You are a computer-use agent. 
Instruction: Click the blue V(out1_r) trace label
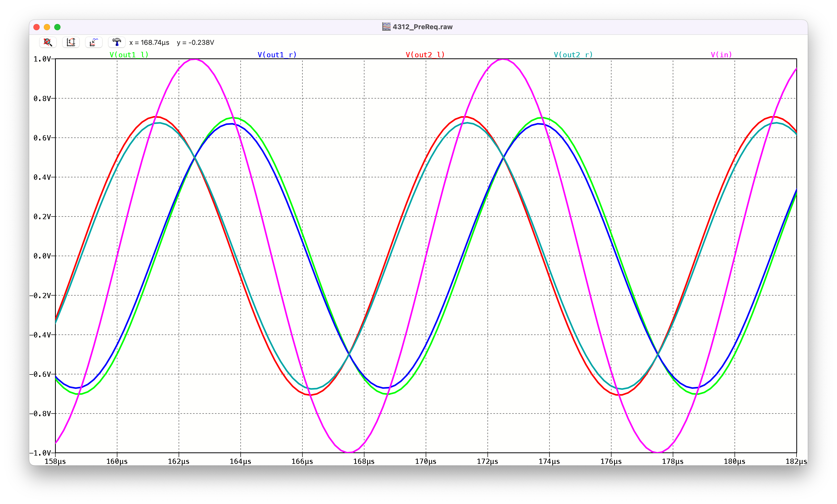277,55
